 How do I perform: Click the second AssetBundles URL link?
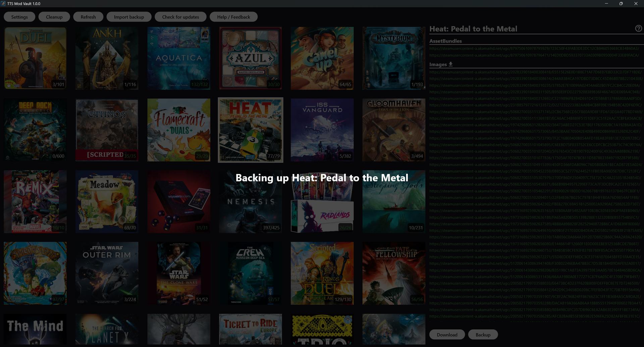(534, 55)
